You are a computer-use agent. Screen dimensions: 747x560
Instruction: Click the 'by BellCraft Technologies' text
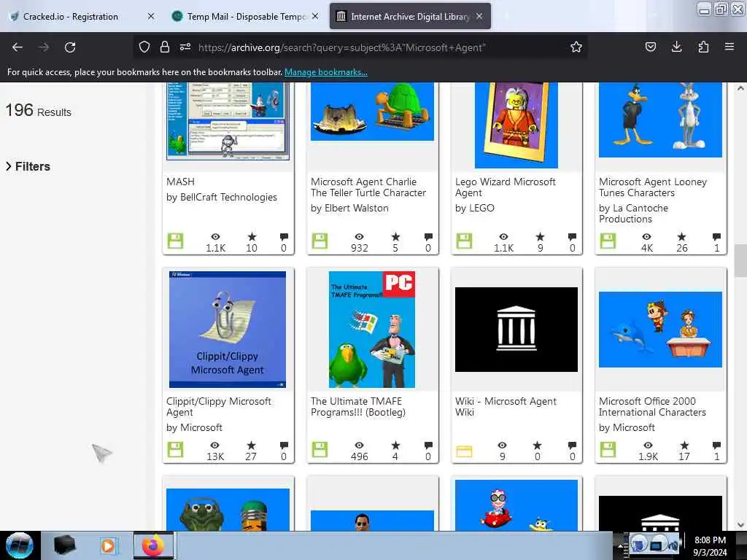[222, 197]
